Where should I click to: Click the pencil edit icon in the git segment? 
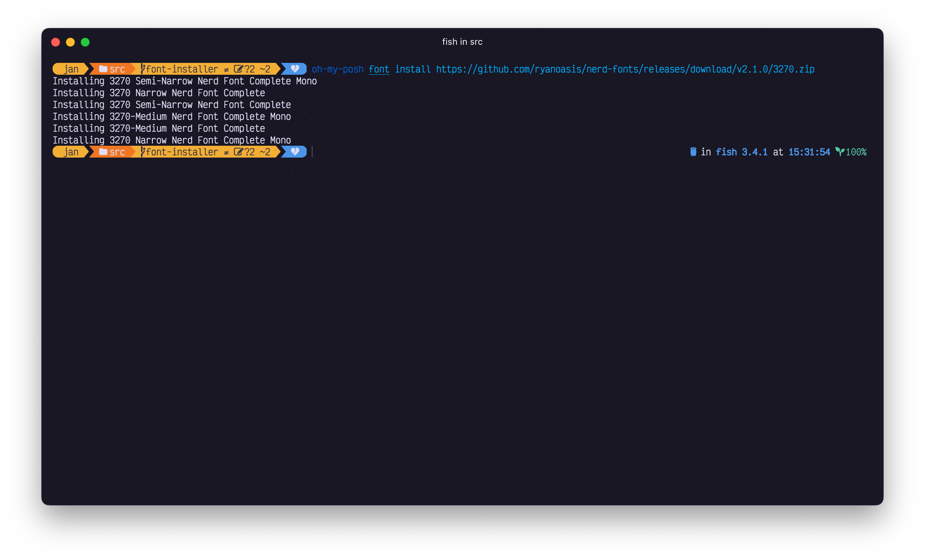[x=239, y=69]
